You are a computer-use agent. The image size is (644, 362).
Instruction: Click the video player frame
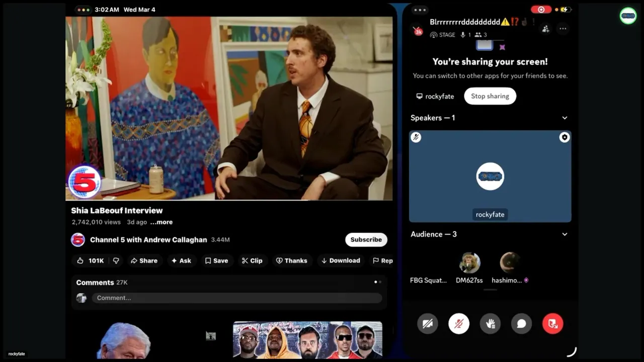coord(229,109)
